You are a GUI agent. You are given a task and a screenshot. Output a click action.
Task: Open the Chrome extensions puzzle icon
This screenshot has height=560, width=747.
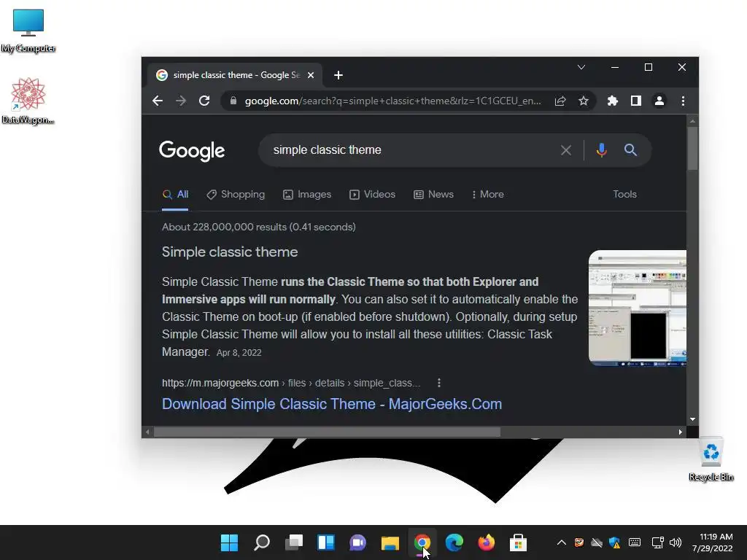click(613, 101)
